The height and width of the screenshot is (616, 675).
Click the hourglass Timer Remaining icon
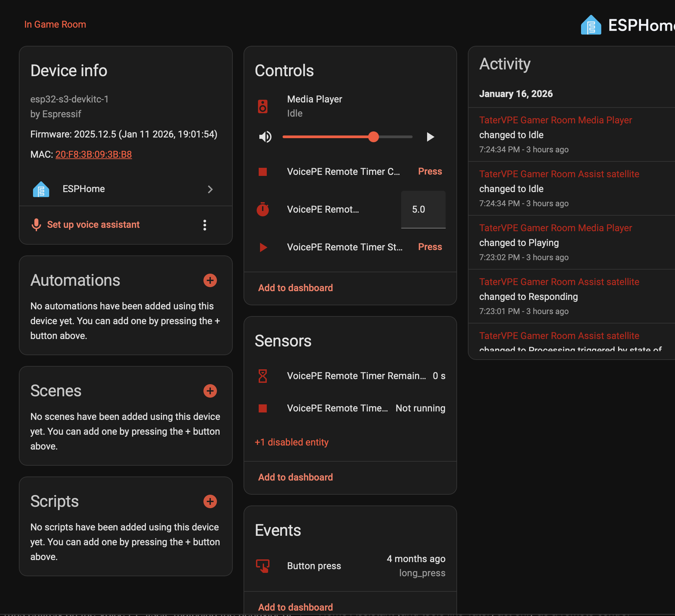coord(263,376)
